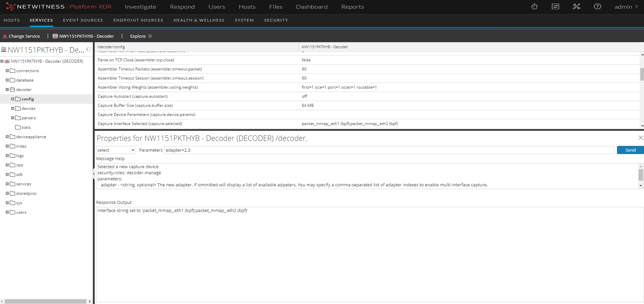Screen dimensions: 644x304
Task: Collapse the decoder tree node
Action: [7, 89]
